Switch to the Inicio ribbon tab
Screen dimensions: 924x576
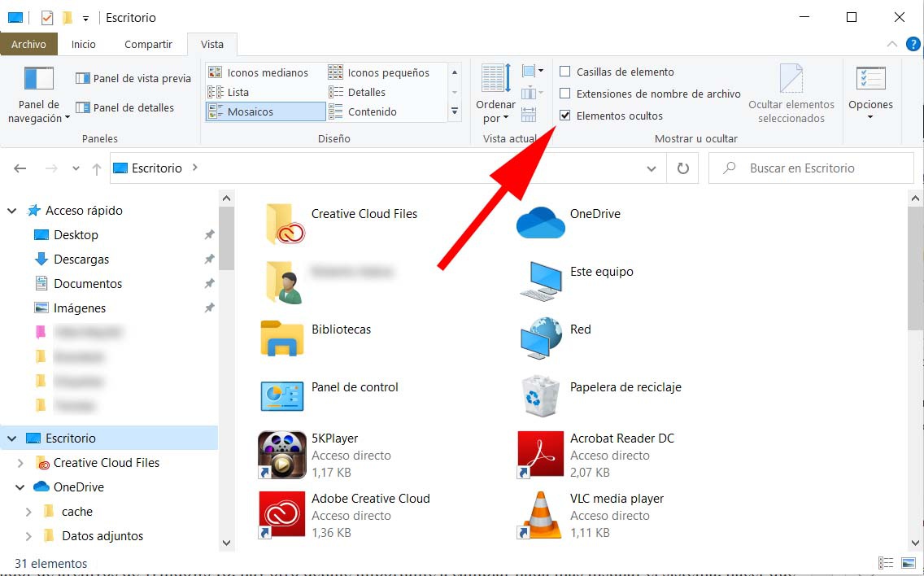tap(83, 44)
